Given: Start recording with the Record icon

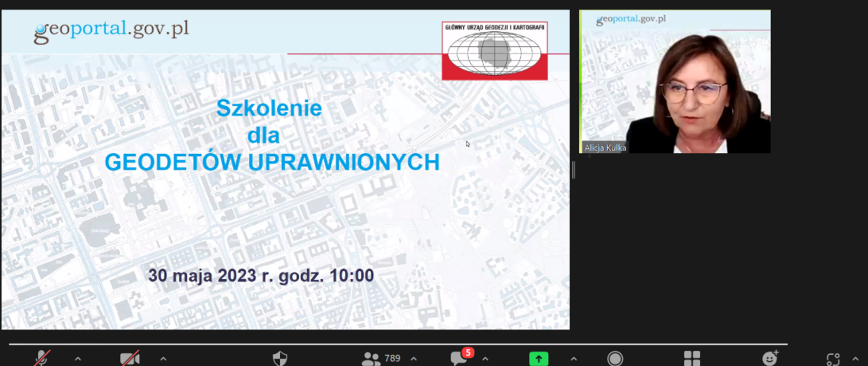Looking at the screenshot, I should pos(615,359).
